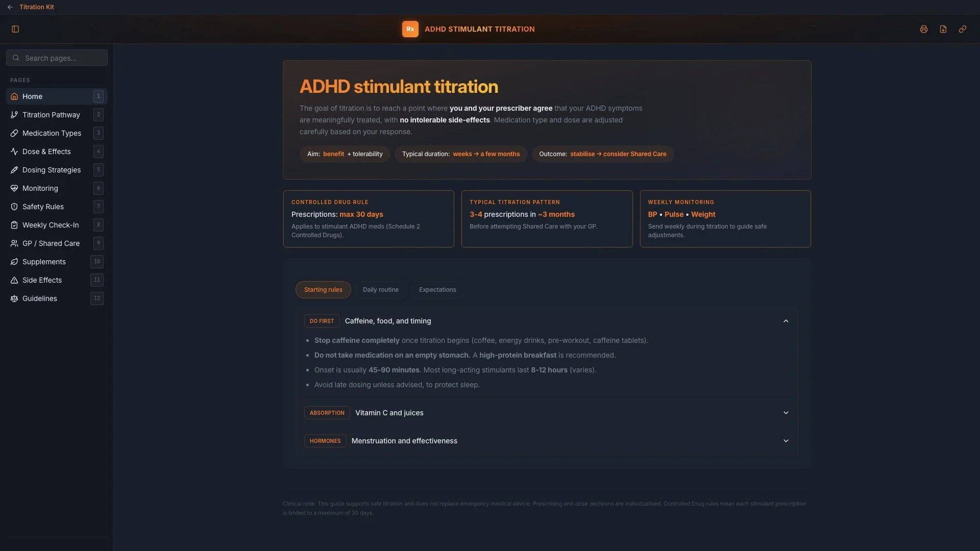Collapse the Caffeine, food, and timing section

(786, 321)
